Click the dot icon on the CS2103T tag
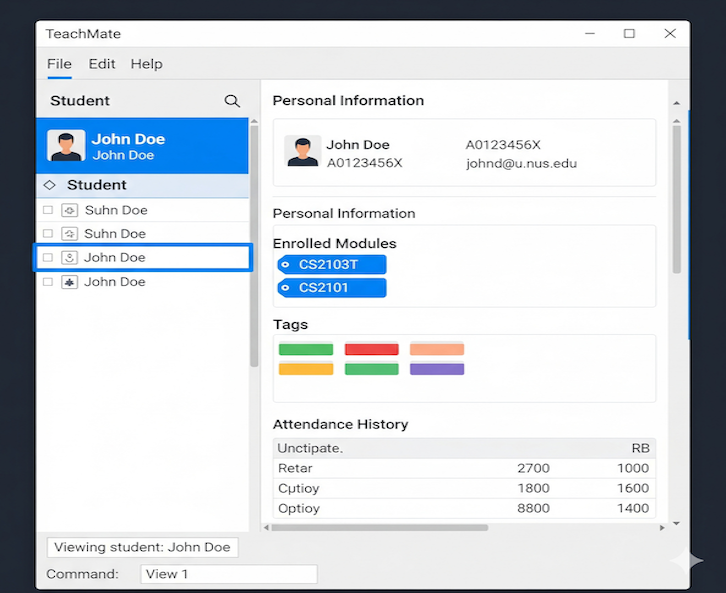 pyautogui.click(x=286, y=265)
